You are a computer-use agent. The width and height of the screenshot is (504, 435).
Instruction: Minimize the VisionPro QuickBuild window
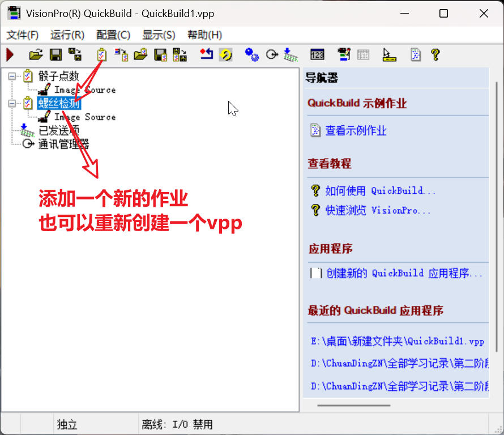tap(404, 13)
